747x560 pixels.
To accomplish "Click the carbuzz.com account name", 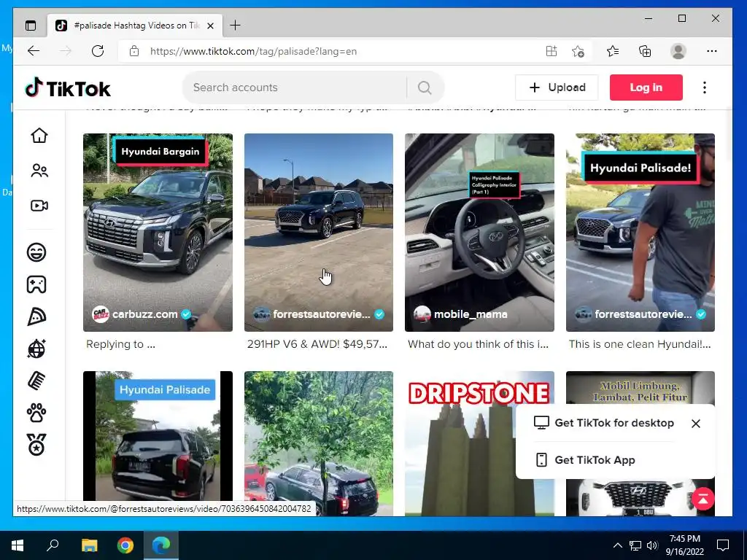I will tap(145, 314).
